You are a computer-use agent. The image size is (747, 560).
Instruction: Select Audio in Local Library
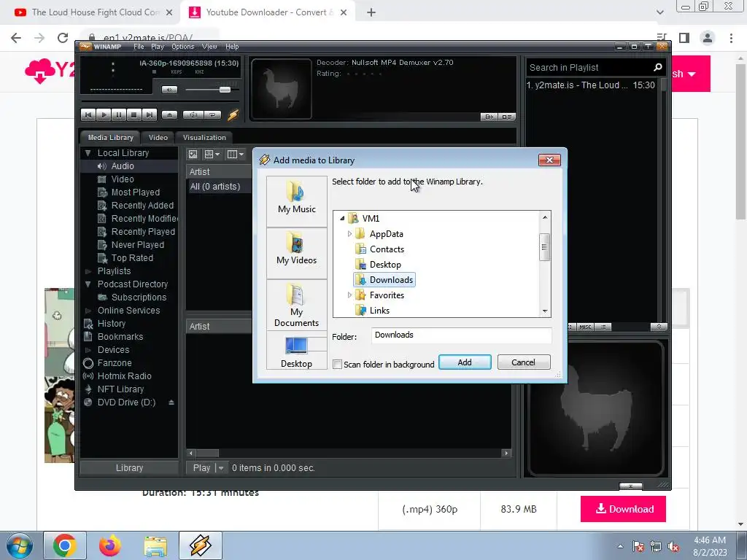pos(123,166)
